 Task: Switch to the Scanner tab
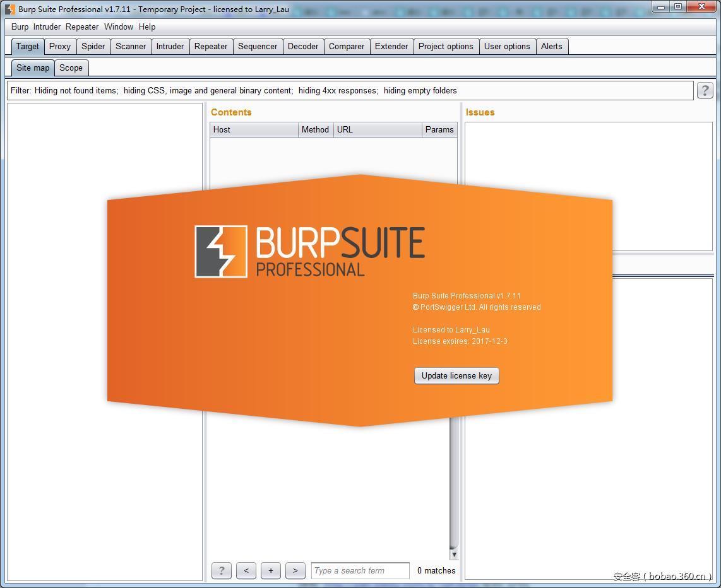[x=131, y=47]
